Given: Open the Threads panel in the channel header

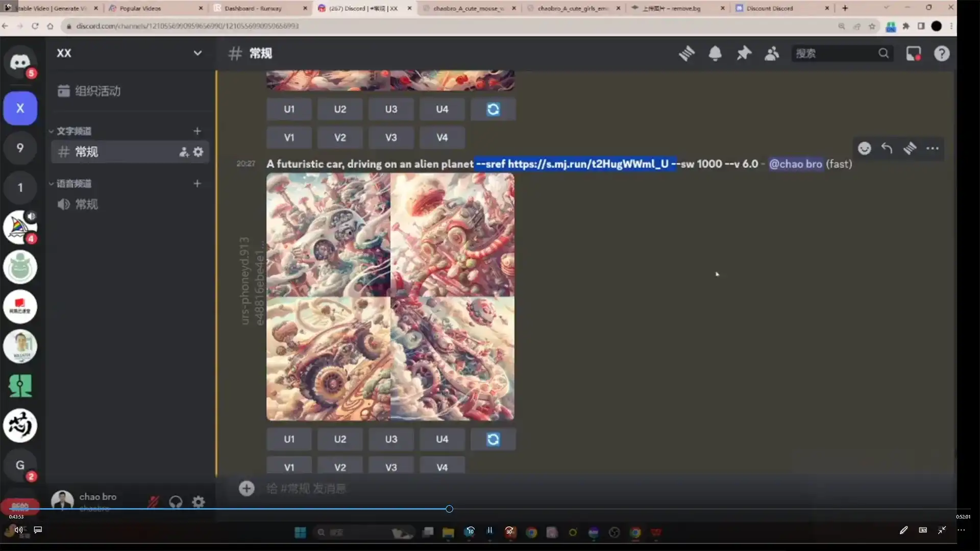Looking at the screenshot, I should [687, 53].
